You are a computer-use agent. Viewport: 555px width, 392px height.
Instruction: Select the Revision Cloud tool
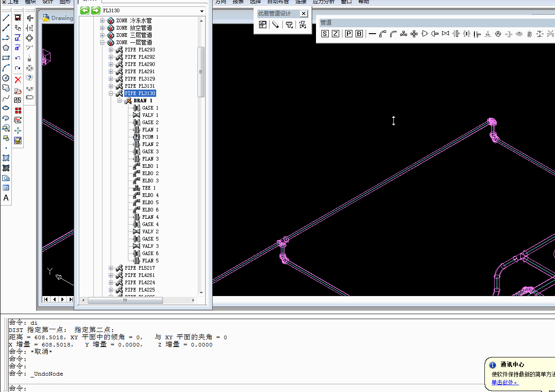click(6, 88)
